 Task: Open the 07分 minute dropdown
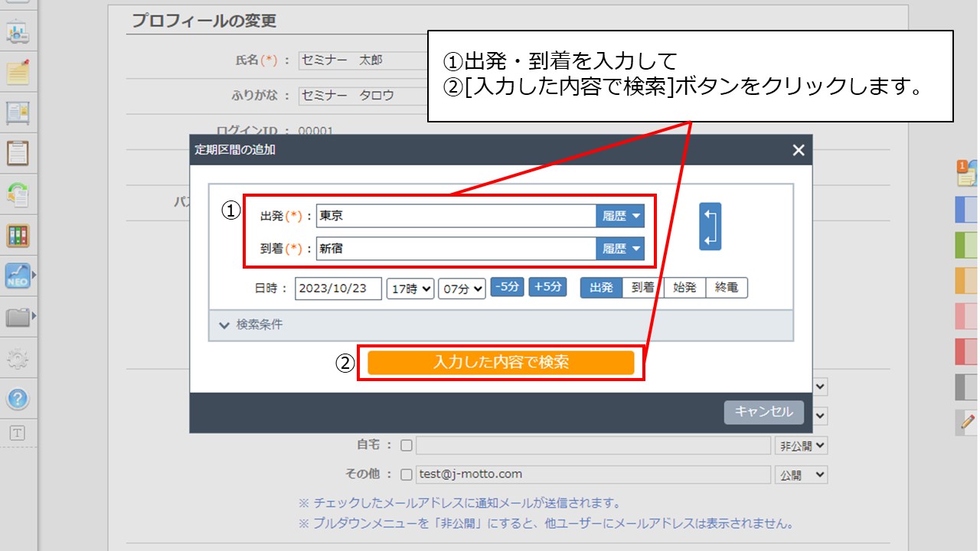462,289
